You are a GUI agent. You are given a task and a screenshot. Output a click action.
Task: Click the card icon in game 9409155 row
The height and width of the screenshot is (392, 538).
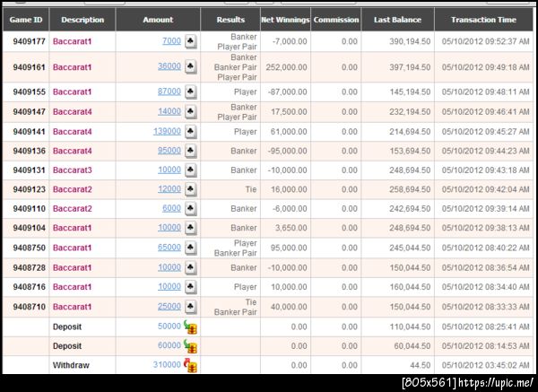coord(191,91)
